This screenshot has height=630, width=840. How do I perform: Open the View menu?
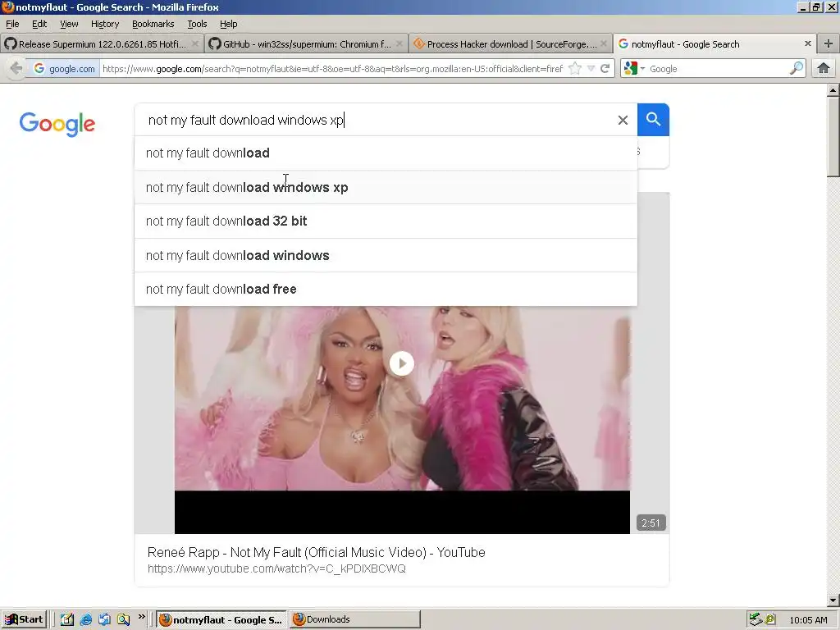[x=69, y=24]
